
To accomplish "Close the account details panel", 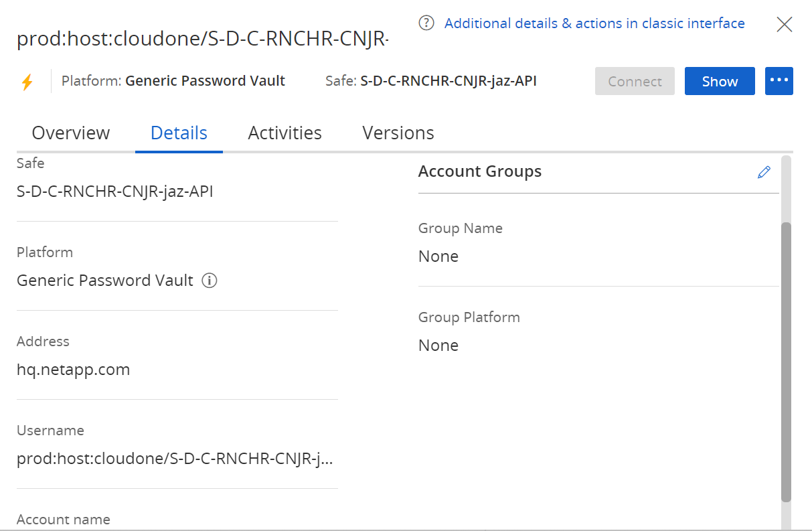I will [x=784, y=25].
